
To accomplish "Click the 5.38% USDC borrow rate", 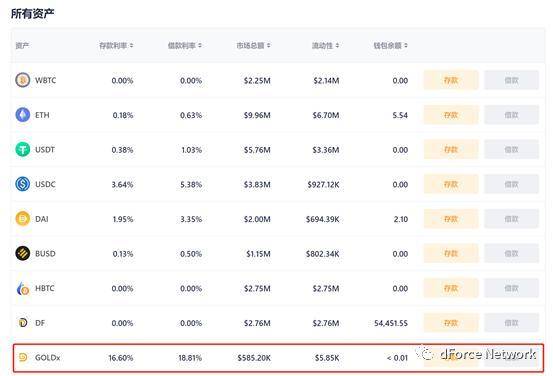I will click(191, 184).
